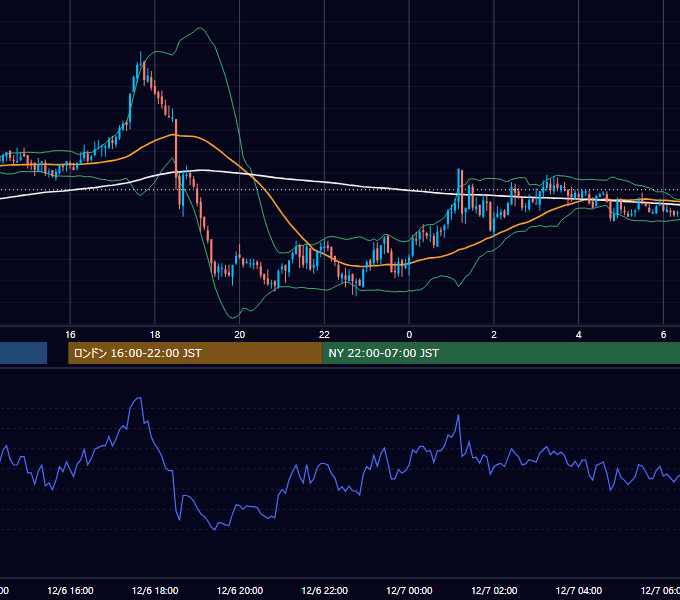
Task: Click the 12/7 04:00 indicator time label
Action: (579, 590)
